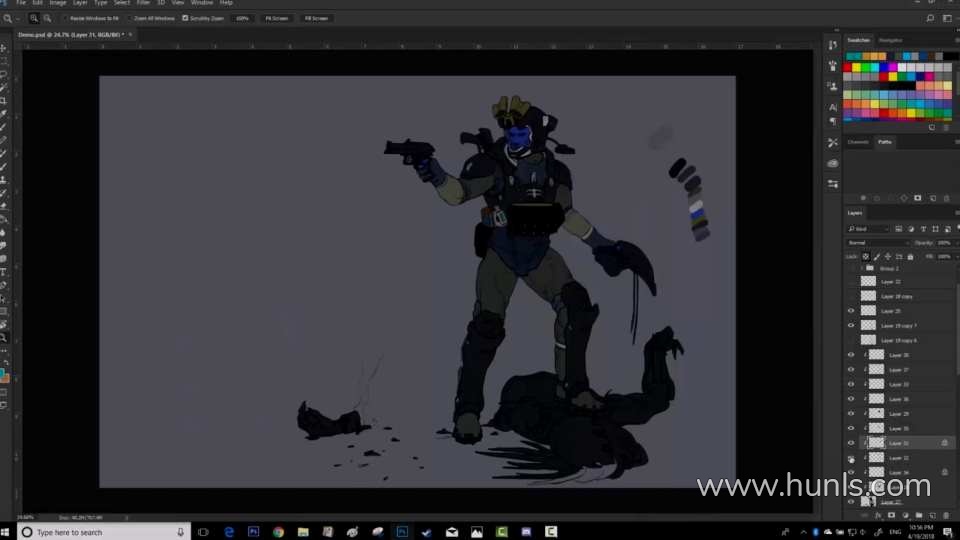960x540 pixels.
Task: Toggle the Scrubby Zoom checkbox
Action: 185,18
